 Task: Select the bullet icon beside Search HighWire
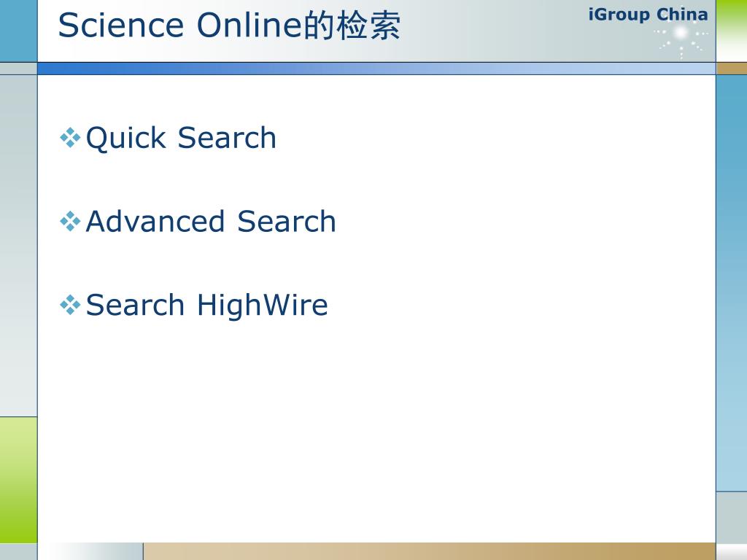[x=70, y=305]
